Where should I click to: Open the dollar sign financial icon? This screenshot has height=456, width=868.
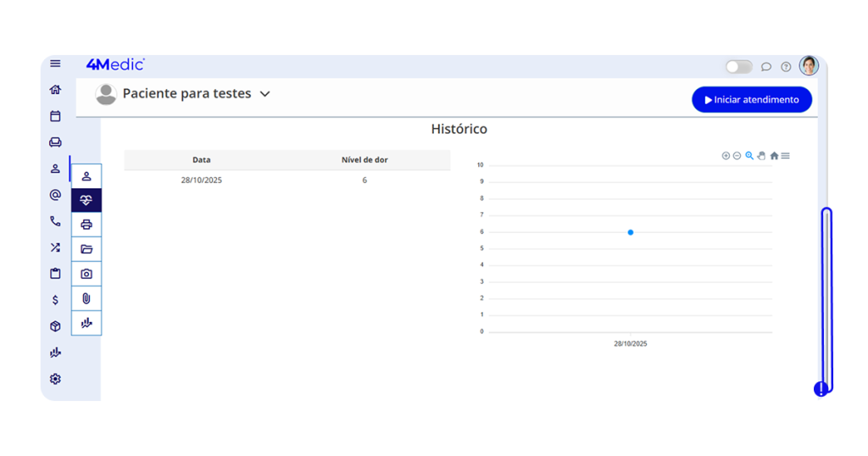[x=55, y=300]
